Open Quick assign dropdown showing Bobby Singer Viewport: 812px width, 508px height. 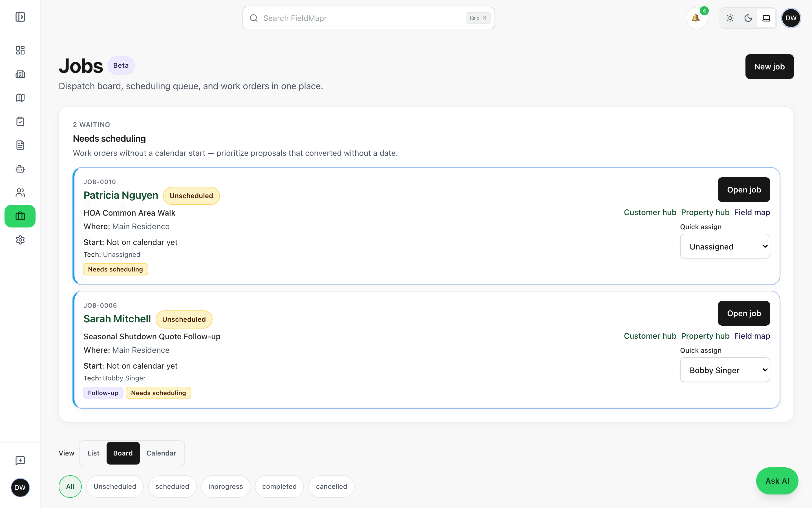point(725,370)
